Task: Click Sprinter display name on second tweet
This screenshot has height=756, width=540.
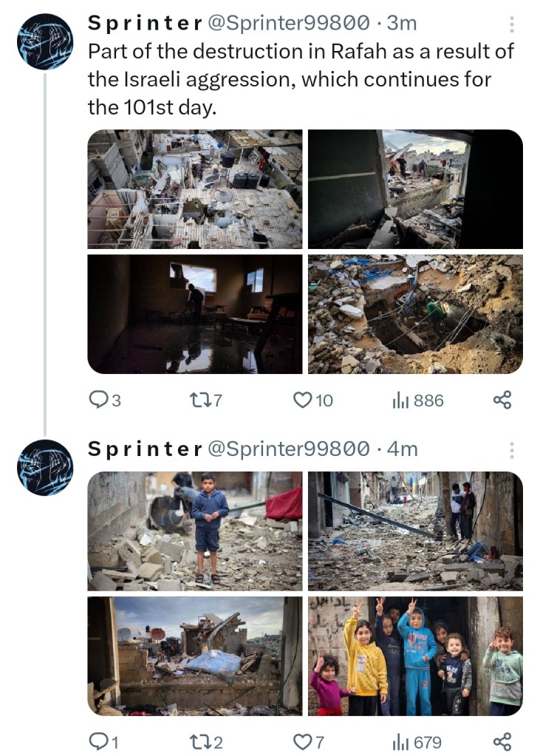Action: coord(145,449)
